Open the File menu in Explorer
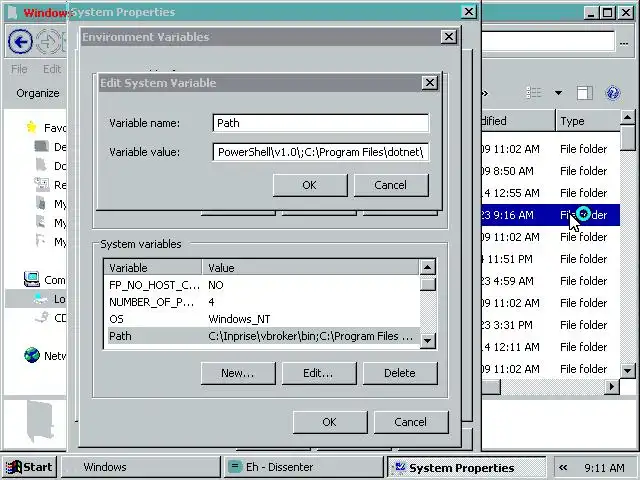This screenshot has width=640, height=480. click(x=19, y=69)
